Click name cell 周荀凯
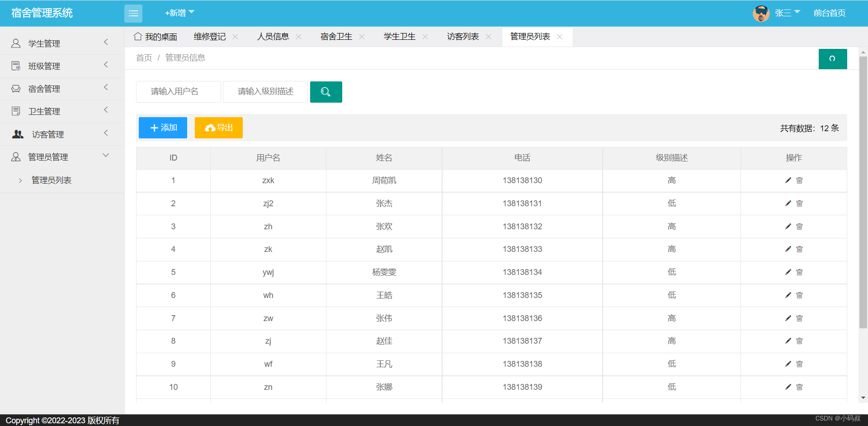868x426 pixels. click(x=384, y=180)
